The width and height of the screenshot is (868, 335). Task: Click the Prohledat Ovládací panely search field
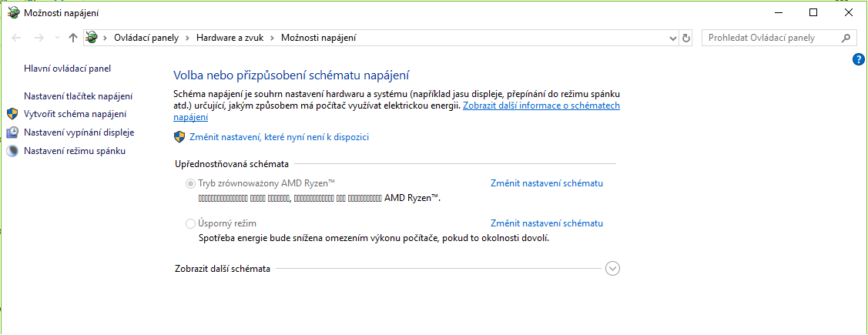(x=772, y=38)
